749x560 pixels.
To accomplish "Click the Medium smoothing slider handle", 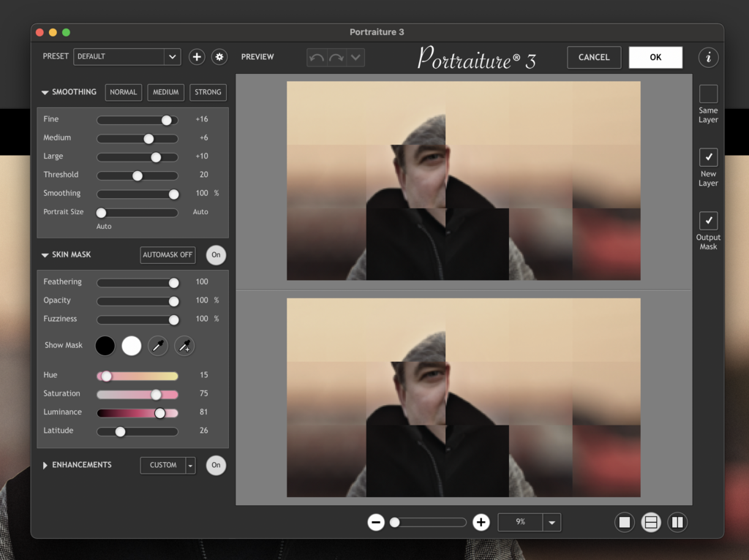I will [x=148, y=139].
